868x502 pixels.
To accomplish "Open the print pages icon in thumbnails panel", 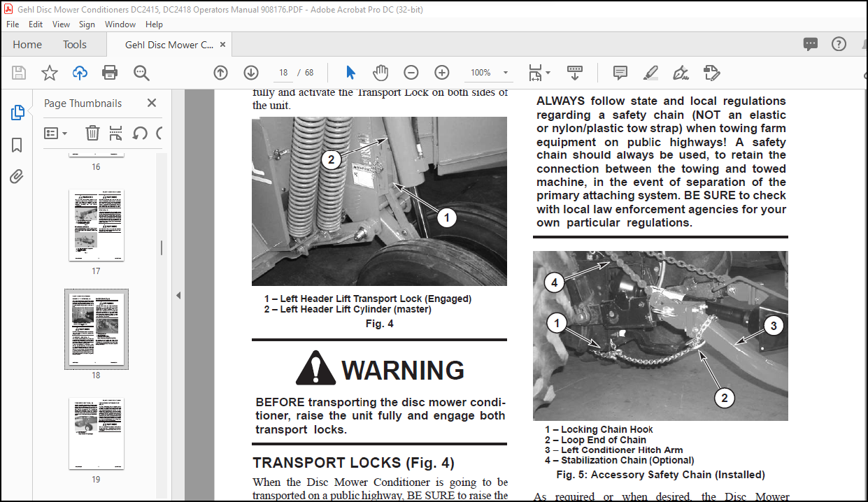I will point(116,133).
